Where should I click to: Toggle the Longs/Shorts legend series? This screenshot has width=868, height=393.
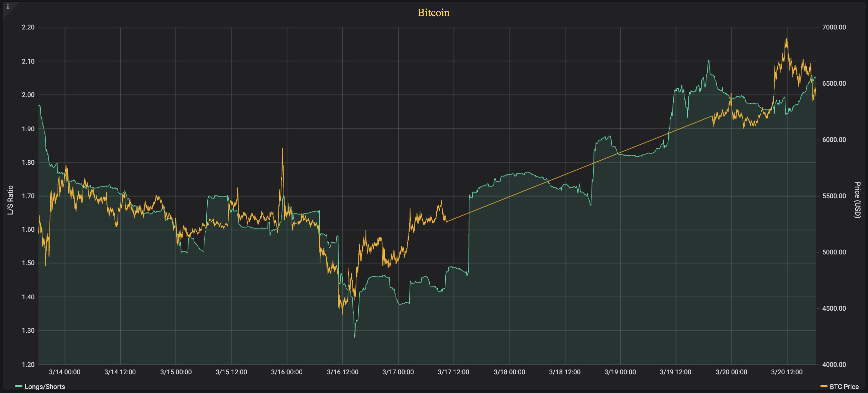45,387
